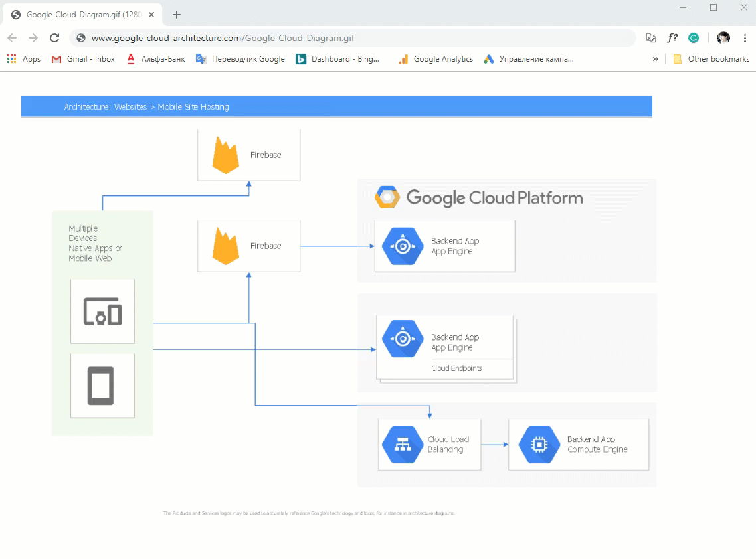Reload the current page

(x=54, y=38)
